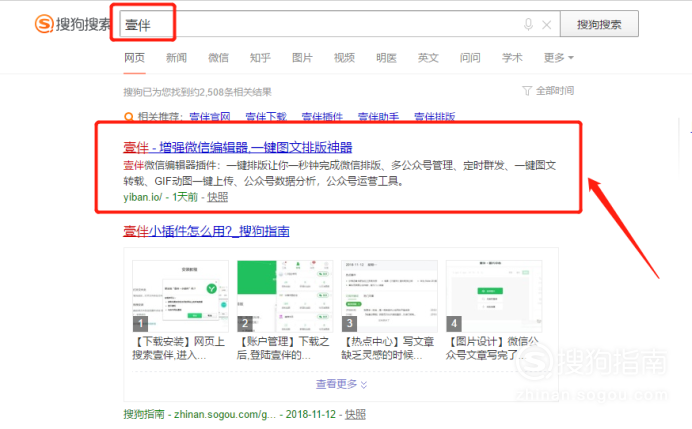Open thumbnail 2 账户管理 step image
Viewport: 692px width, 429px height.
285,296
